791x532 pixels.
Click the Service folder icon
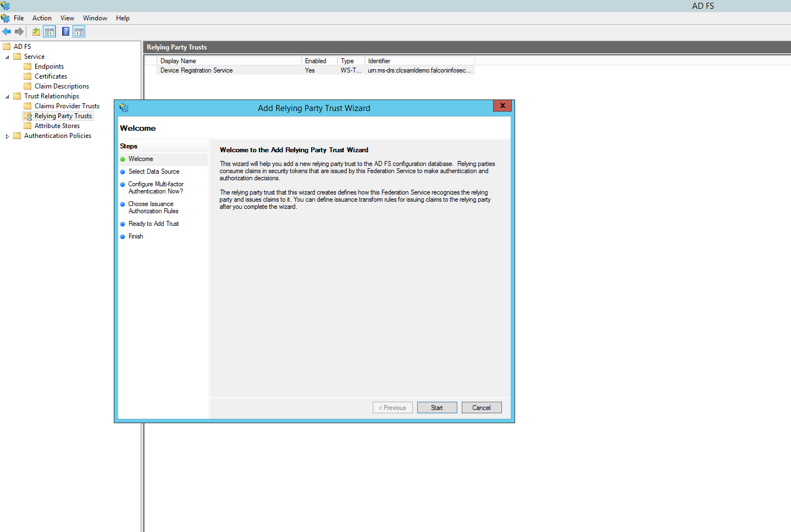pyautogui.click(x=17, y=57)
